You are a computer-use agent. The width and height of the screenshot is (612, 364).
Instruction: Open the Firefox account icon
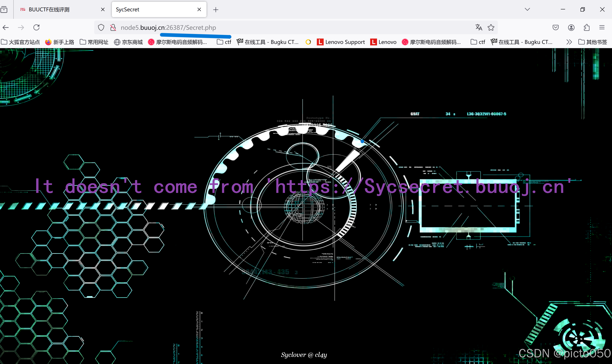tap(571, 27)
